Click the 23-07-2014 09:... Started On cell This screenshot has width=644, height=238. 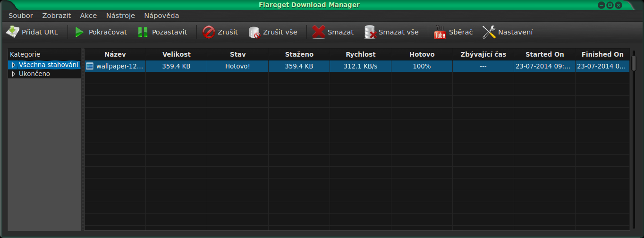point(545,66)
